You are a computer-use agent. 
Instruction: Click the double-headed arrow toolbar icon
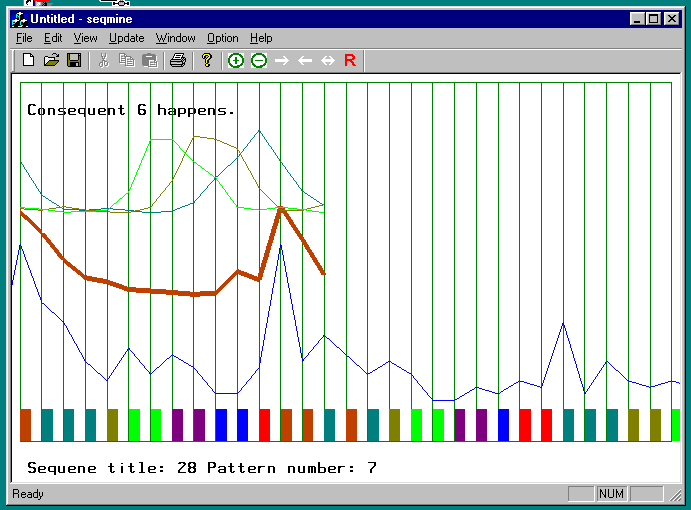pyautogui.click(x=327, y=60)
